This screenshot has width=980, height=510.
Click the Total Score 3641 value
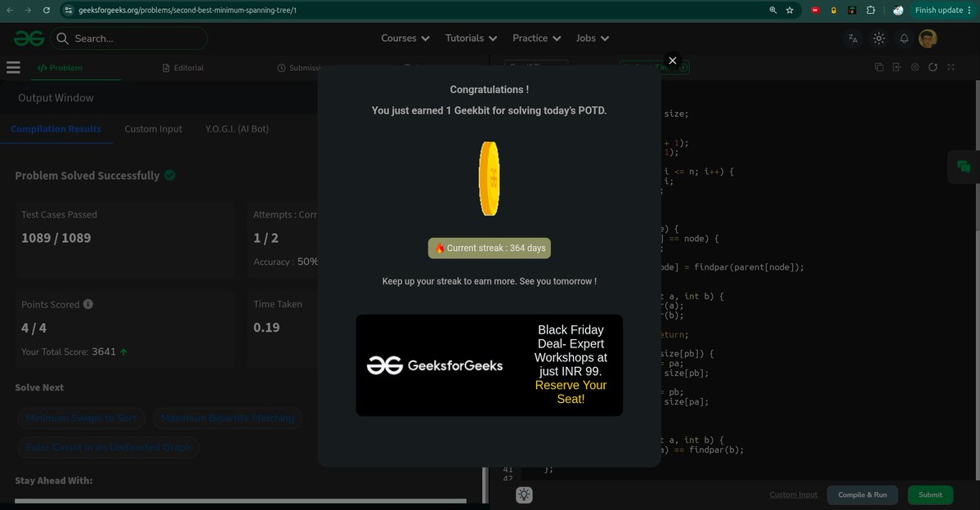coord(104,352)
